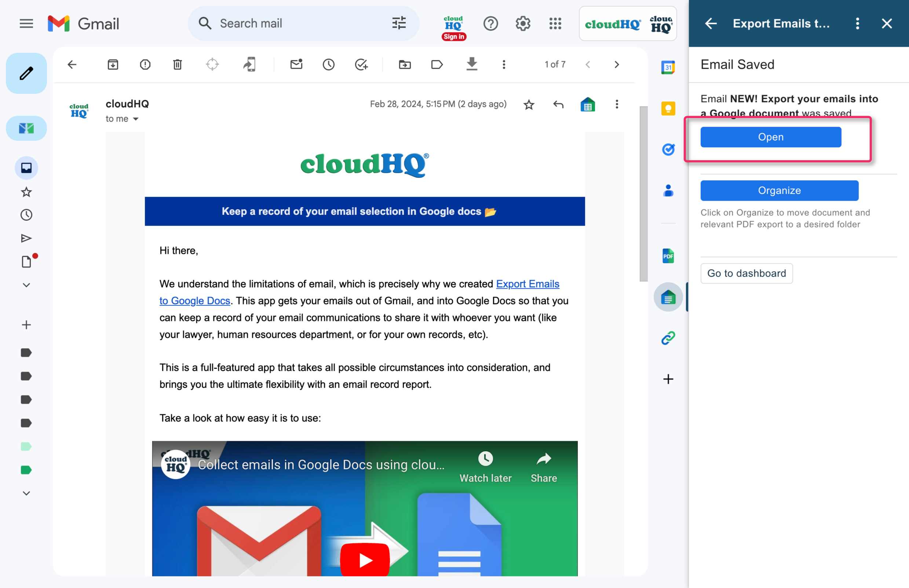The image size is (909, 588).
Task: Open Inbox in left sidebar
Action: point(26,168)
